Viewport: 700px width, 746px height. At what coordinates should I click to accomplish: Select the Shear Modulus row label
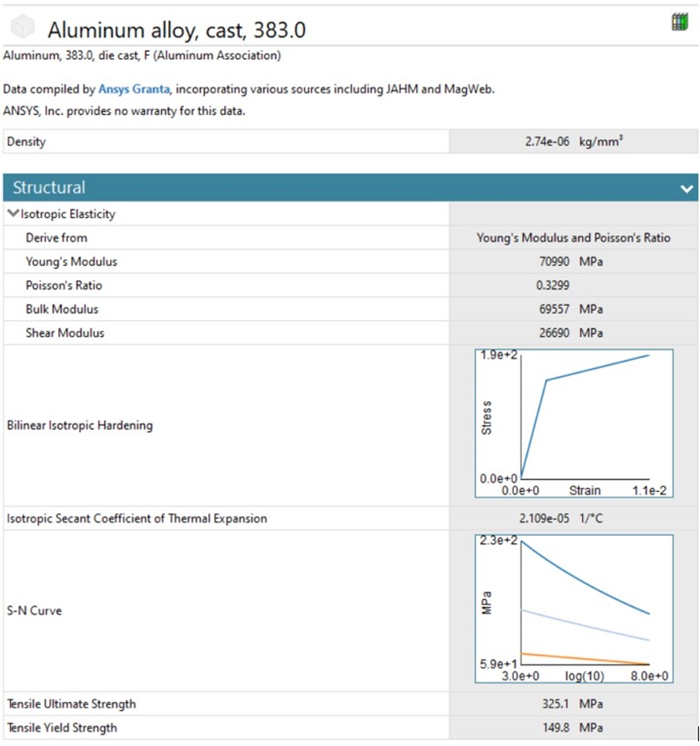coord(64,333)
